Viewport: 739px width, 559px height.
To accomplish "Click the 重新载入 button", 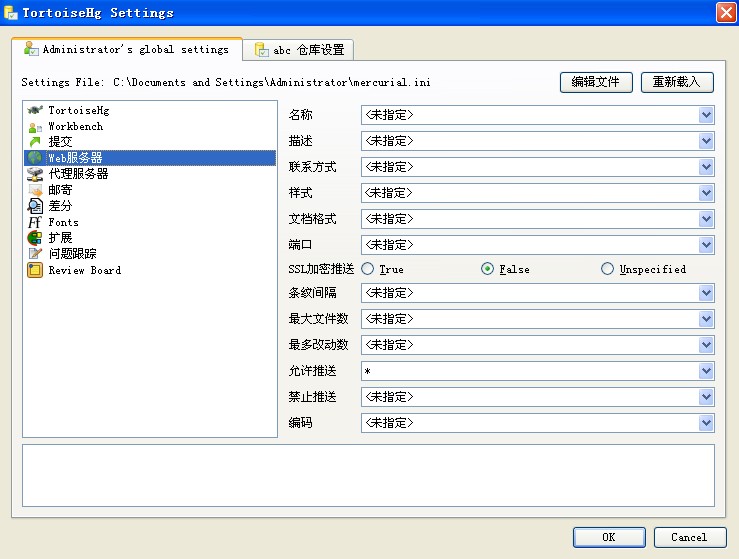I will pyautogui.click(x=677, y=82).
